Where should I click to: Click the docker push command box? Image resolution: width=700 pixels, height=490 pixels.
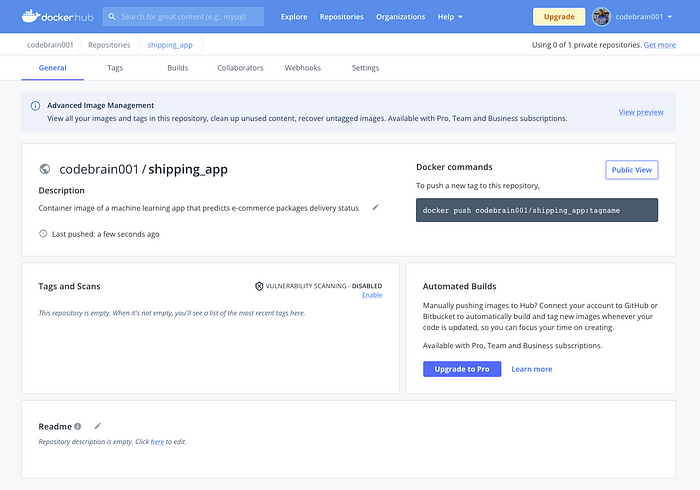pyautogui.click(x=537, y=210)
